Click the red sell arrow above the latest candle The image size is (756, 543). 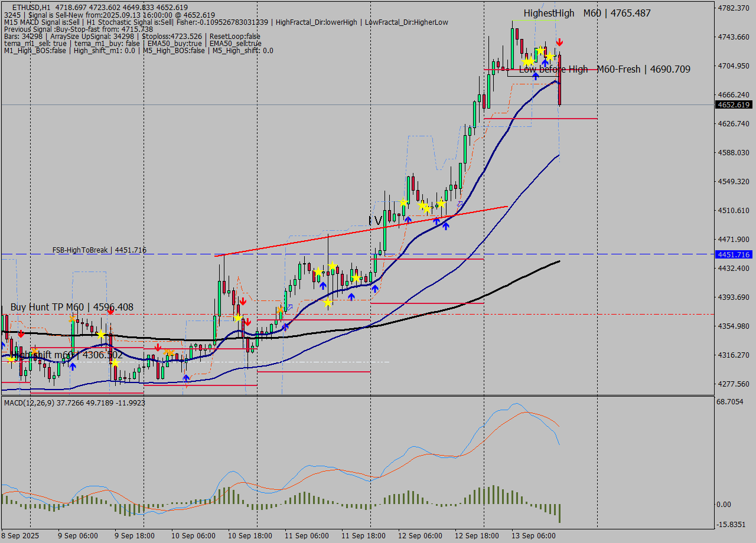pos(559,42)
